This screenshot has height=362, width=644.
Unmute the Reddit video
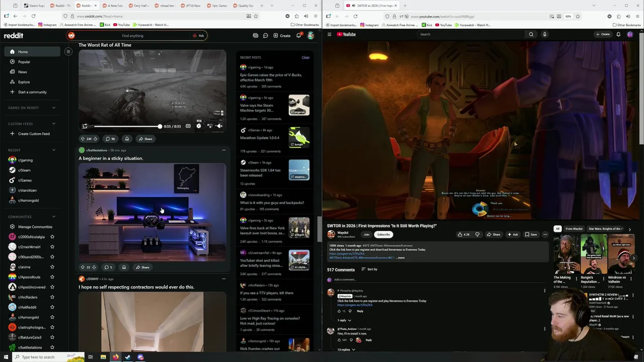click(219, 126)
